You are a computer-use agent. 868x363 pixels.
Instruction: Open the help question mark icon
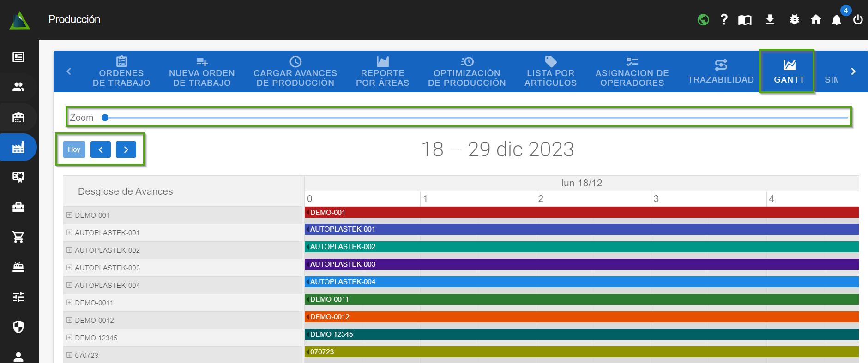(724, 19)
